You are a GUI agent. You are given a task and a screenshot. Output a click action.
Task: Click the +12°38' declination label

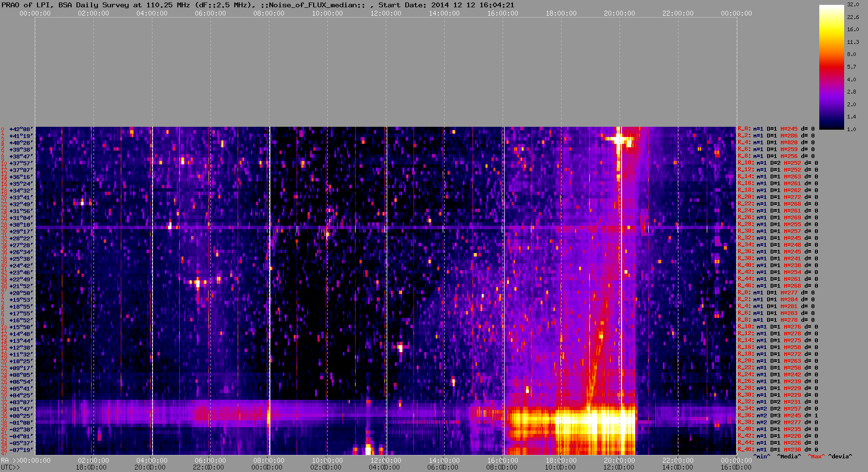pyautogui.click(x=21, y=348)
